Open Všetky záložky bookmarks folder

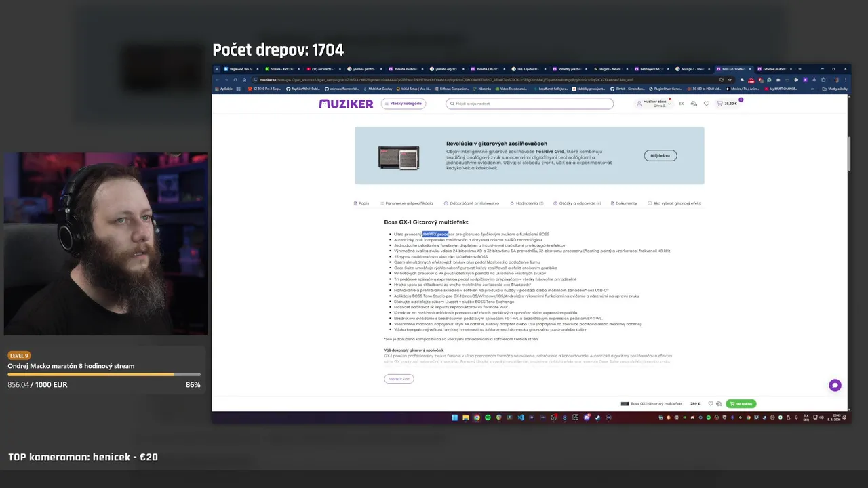[835, 89]
